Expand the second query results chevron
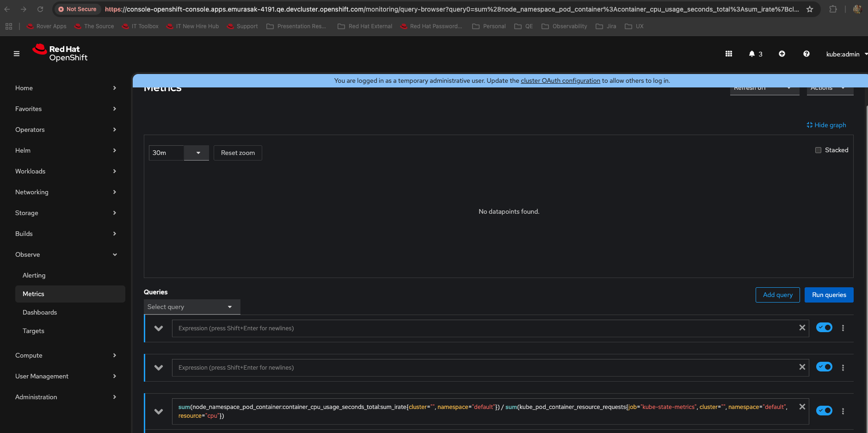This screenshot has width=868, height=433. click(x=159, y=368)
